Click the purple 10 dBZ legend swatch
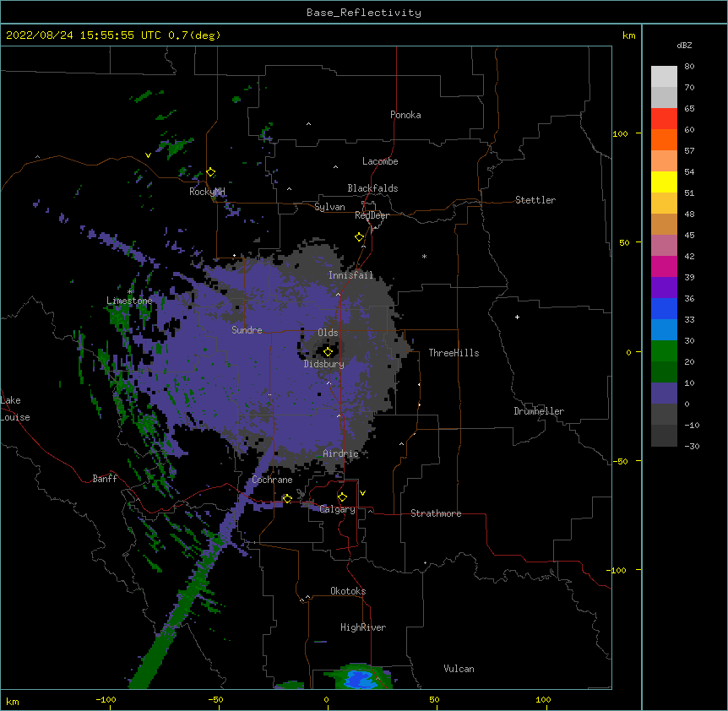Image resolution: width=728 pixels, height=711 pixels. 664,393
